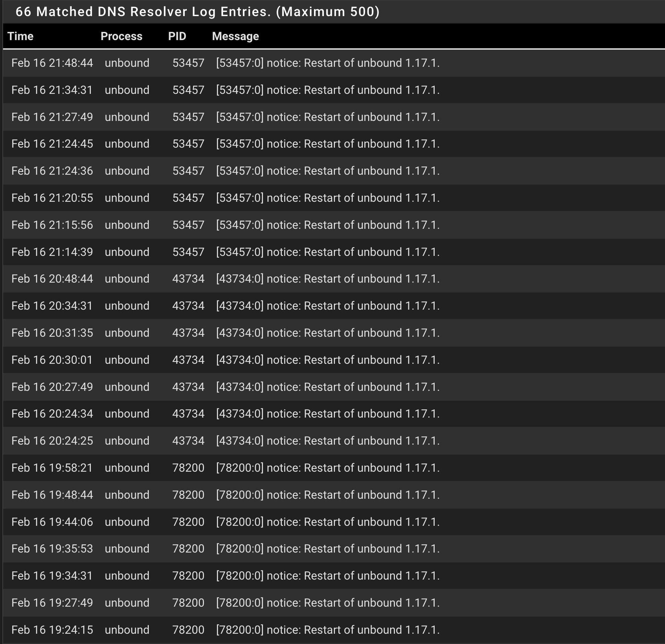665x644 pixels.
Task: Click PID 43734 in the 20:24:25 row
Action: [x=188, y=441]
